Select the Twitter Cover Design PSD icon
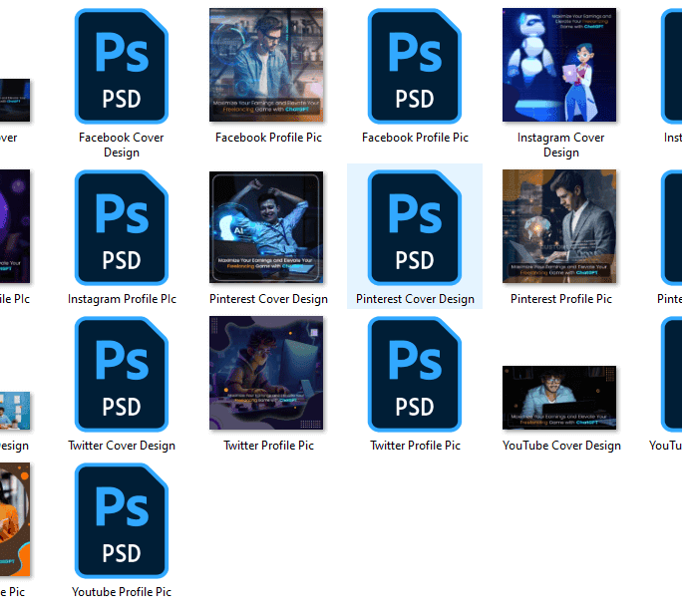This screenshot has width=682, height=616. (122, 374)
